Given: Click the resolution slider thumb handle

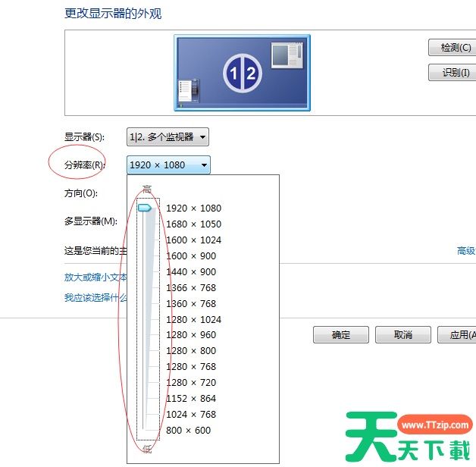Looking at the screenshot, I should pos(144,208).
